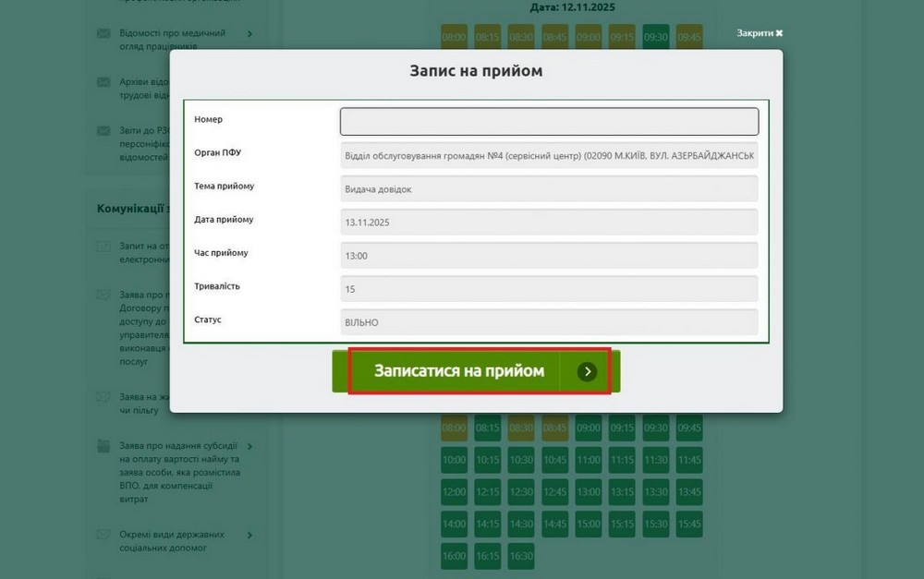Click the envelope icon beside 'Відомості про медичний огляд'
The image size is (924, 579).
click(103, 33)
